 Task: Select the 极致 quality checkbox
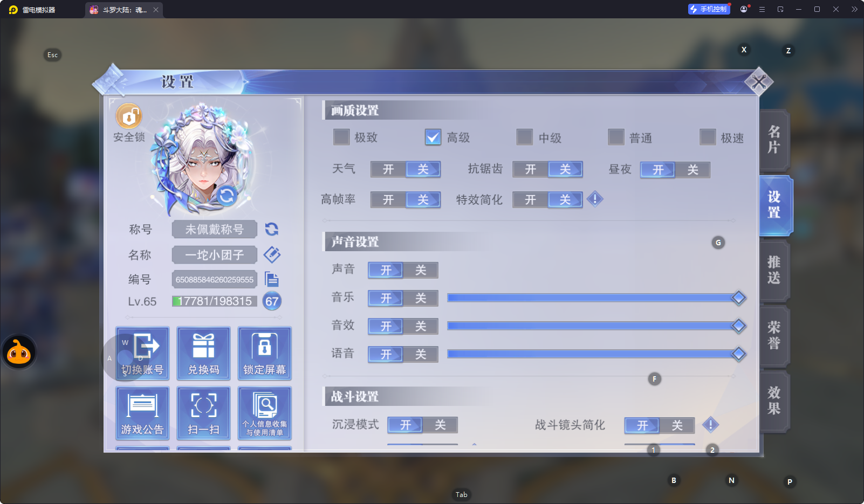click(x=341, y=137)
